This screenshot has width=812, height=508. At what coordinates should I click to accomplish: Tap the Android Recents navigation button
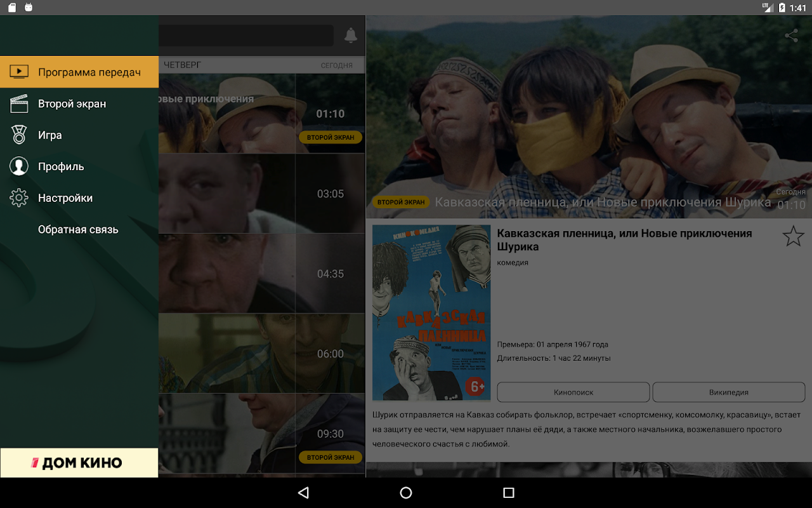[508, 493]
